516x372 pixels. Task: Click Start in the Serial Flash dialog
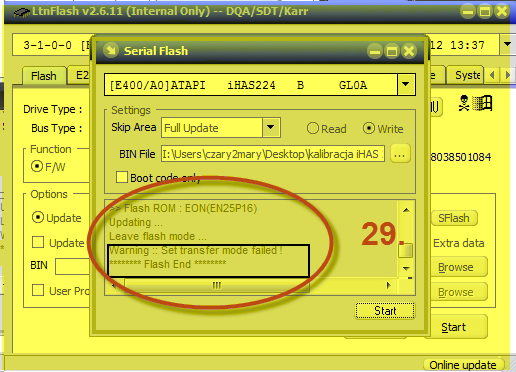coord(385,311)
